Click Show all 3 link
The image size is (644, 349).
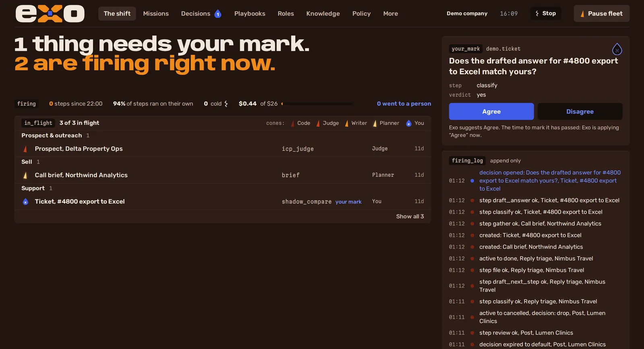410,216
